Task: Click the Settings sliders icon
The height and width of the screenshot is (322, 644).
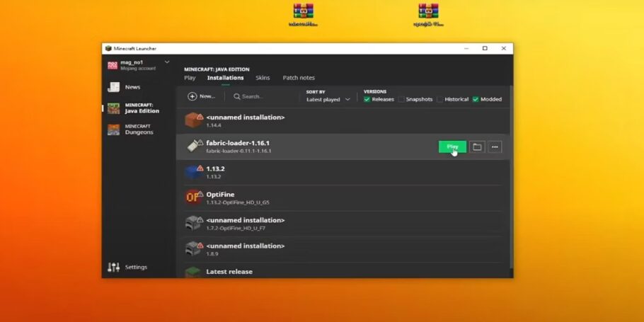Action: click(x=113, y=267)
